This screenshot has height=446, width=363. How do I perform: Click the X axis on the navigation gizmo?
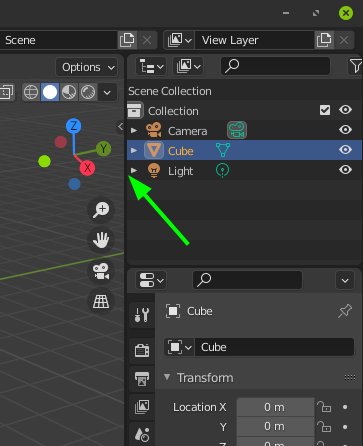coord(87,168)
